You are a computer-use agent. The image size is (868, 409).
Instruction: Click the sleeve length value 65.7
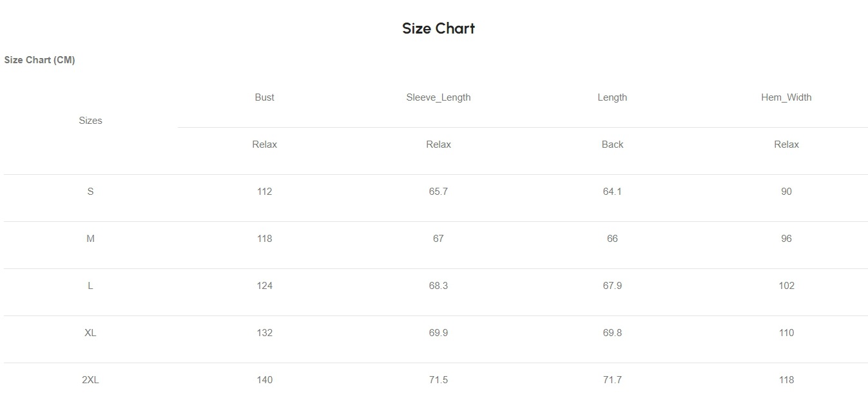(438, 192)
